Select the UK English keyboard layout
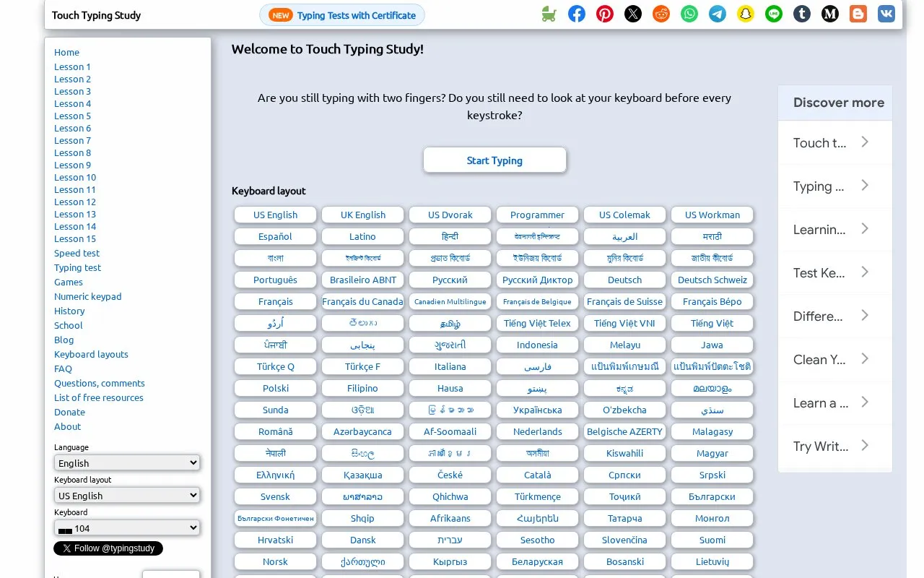 pyautogui.click(x=363, y=215)
